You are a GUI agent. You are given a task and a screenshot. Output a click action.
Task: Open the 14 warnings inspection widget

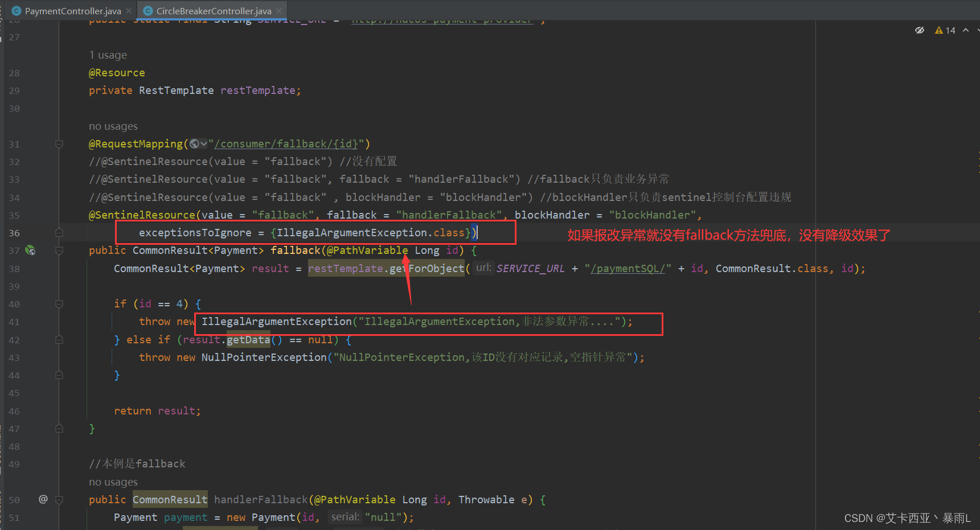coord(945,30)
